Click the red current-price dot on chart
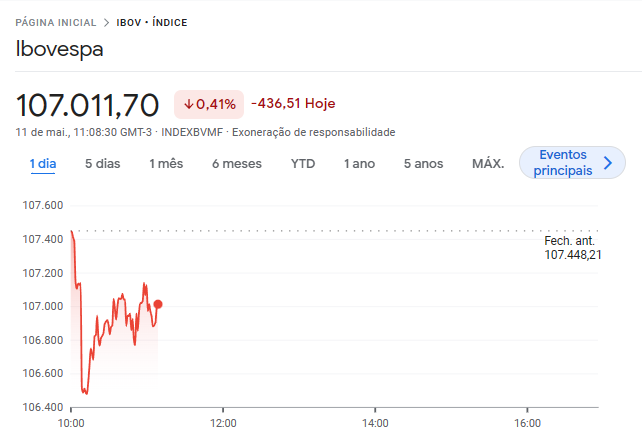 (x=158, y=304)
